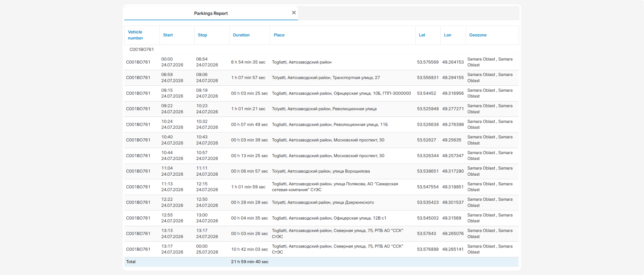Click duration 00 h 04 min 35 sec
644x275 pixels.
[x=250, y=218]
